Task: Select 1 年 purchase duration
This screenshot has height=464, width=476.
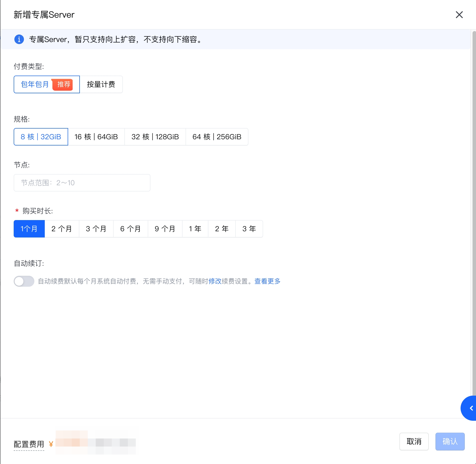Action: (195, 229)
